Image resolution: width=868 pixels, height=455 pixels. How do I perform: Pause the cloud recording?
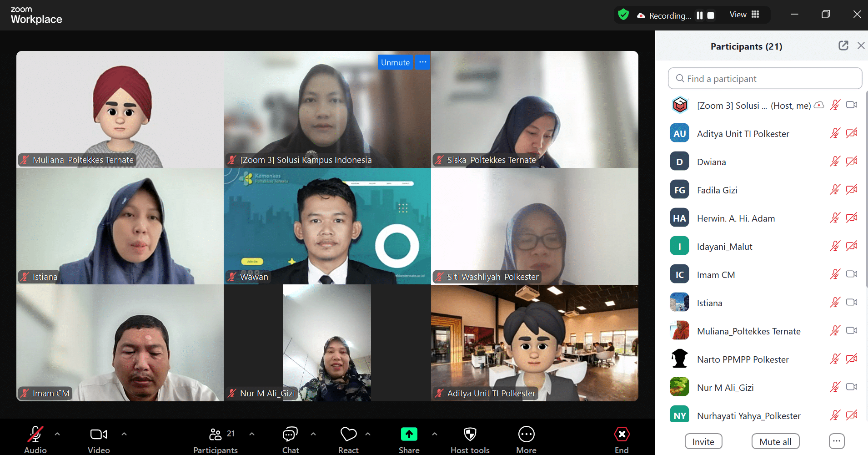pos(700,15)
